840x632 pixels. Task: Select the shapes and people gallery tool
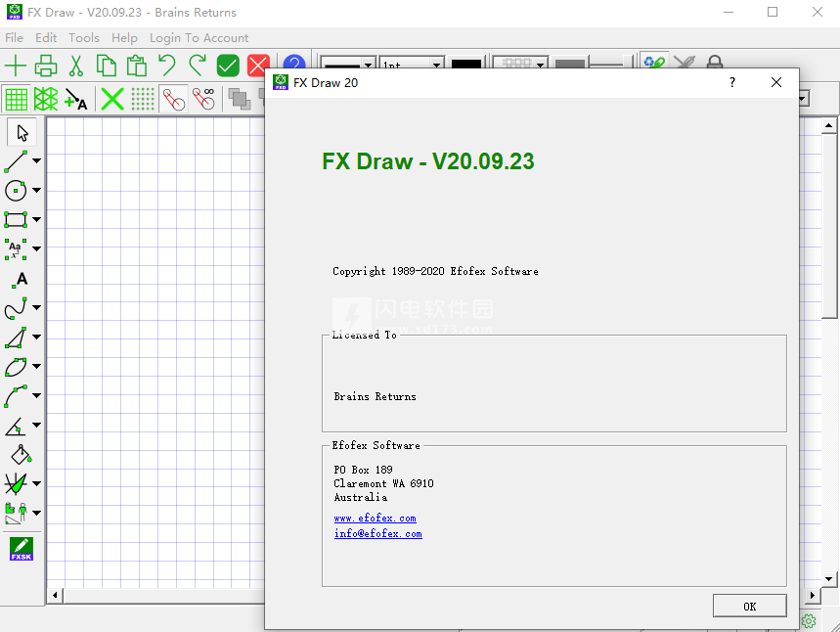[16, 513]
